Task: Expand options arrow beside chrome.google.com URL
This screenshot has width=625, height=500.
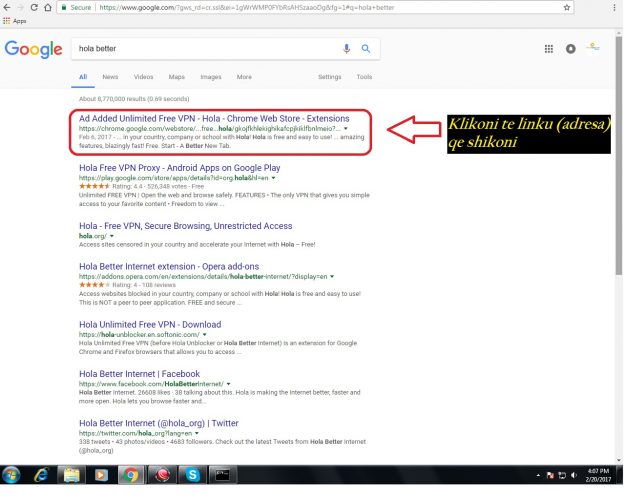Action: 346,129
